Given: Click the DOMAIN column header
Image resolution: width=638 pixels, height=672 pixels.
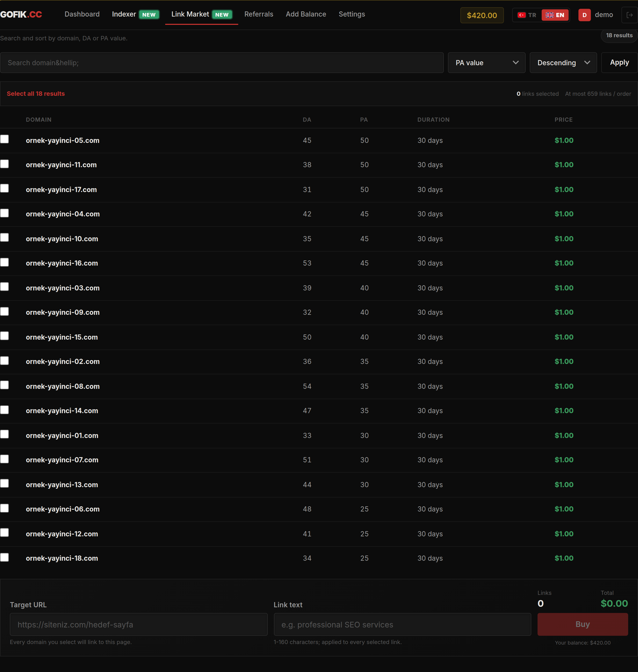Looking at the screenshot, I should (x=38, y=120).
